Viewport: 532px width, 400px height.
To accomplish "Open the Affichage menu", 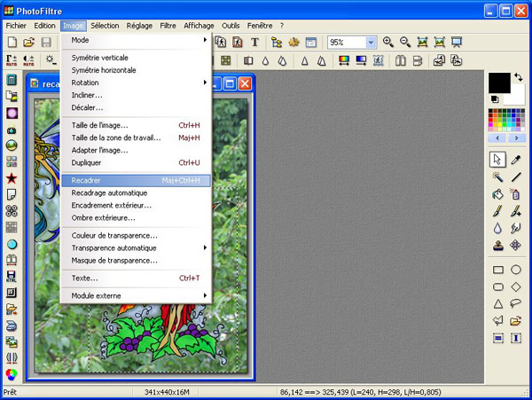I will click(x=199, y=26).
